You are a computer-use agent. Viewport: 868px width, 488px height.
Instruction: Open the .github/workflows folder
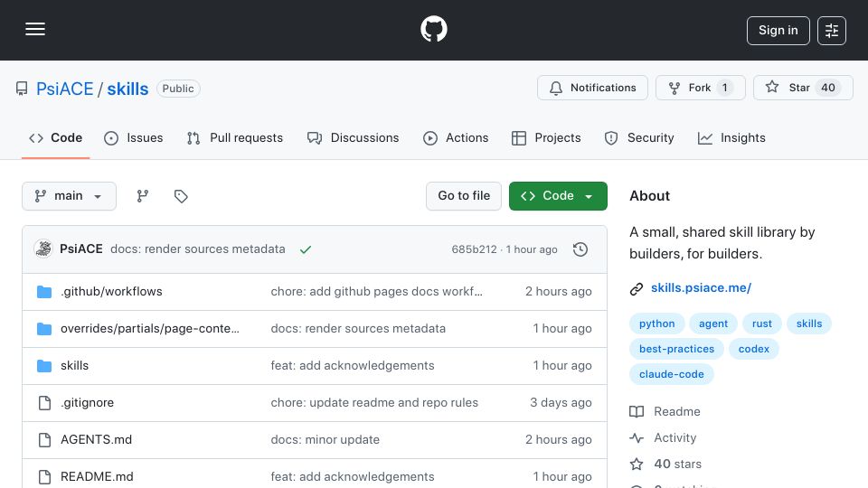coord(111,292)
